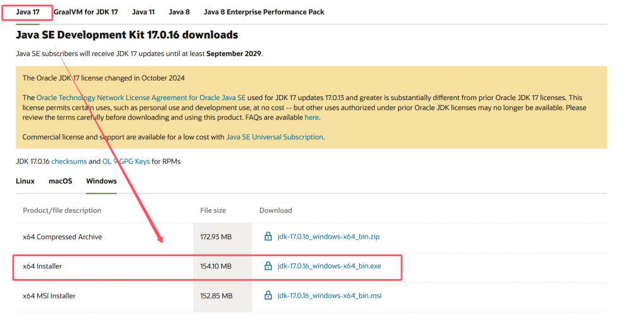Download jdk-17.0.16_windows-x64_bin.zip file
The height and width of the screenshot is (313, 644).
[328, 237]
